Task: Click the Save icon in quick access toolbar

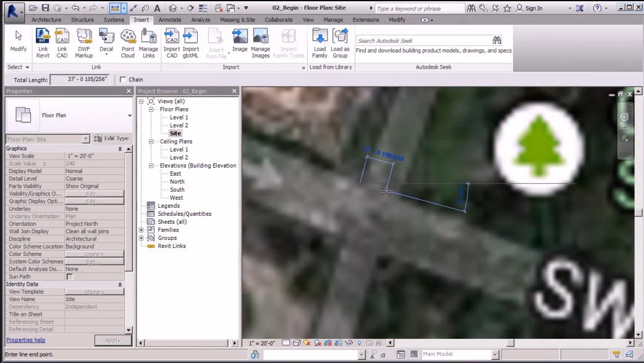Action: pyautogui.click(x=46, y=8)
